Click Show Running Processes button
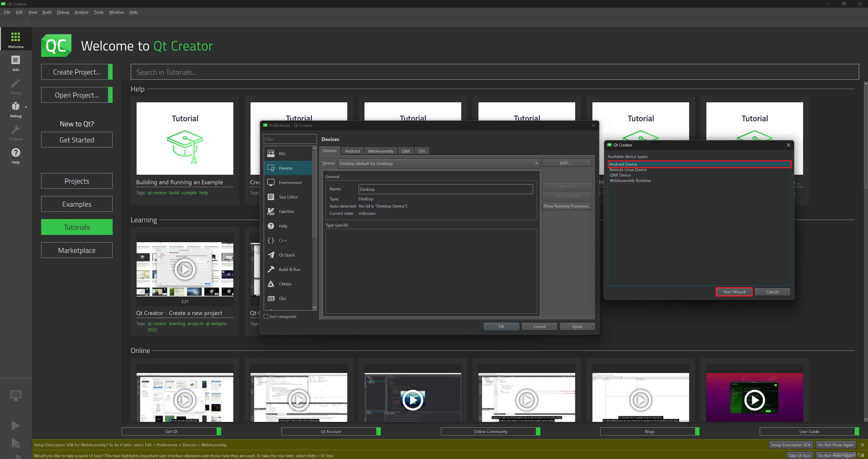 tap(567, 206)
